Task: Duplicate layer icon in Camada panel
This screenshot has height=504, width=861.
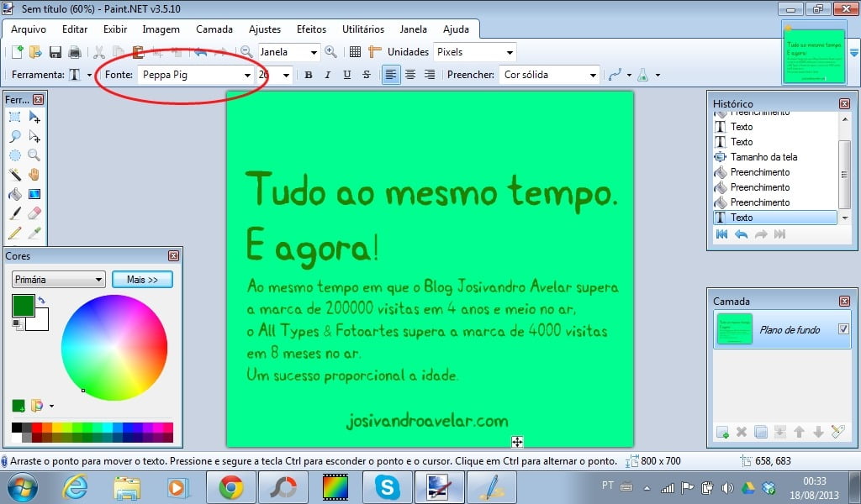Action: click(x=761, y=432)
